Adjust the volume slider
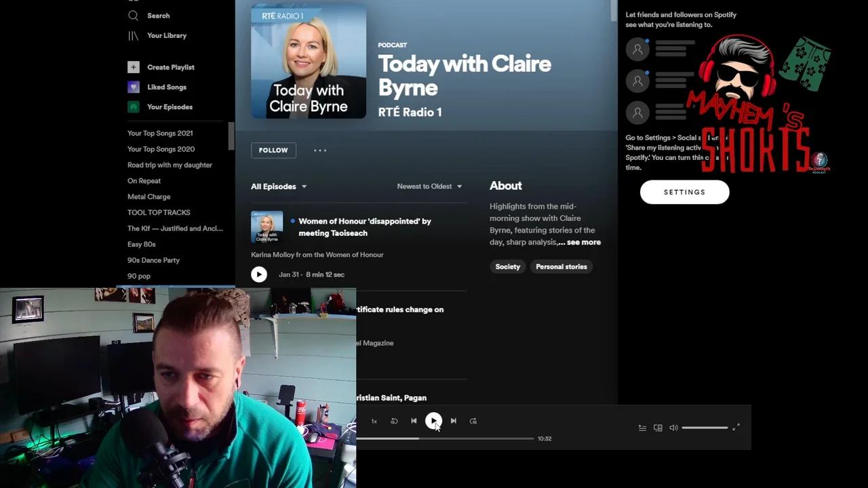This screenshot has width=868, height=488. tap(705, 428)
